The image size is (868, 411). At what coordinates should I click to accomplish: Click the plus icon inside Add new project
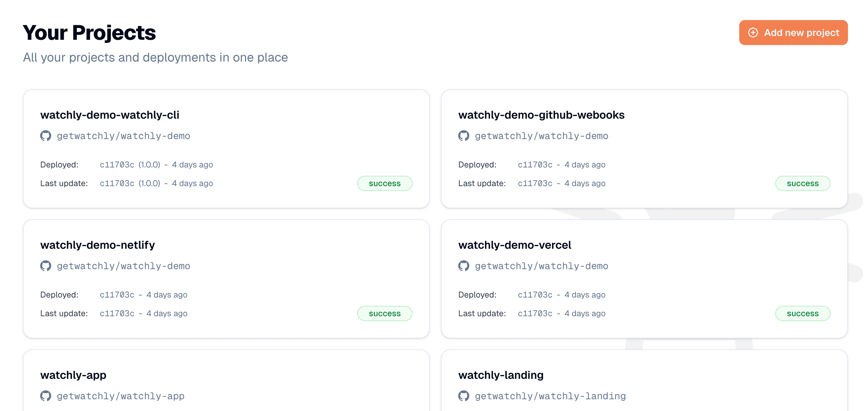(x=753, y=32)
